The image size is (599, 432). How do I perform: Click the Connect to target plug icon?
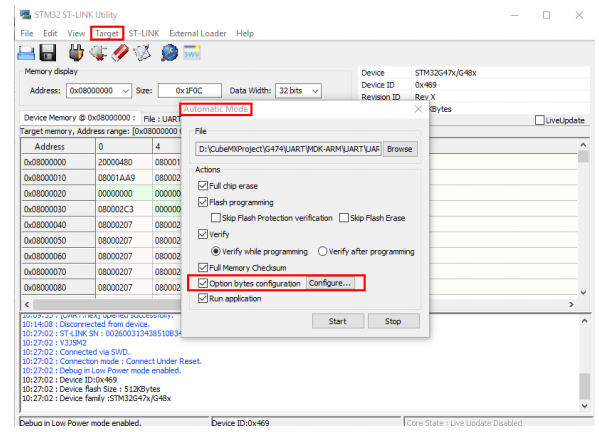pyautogui.click(x=76, y=53)
